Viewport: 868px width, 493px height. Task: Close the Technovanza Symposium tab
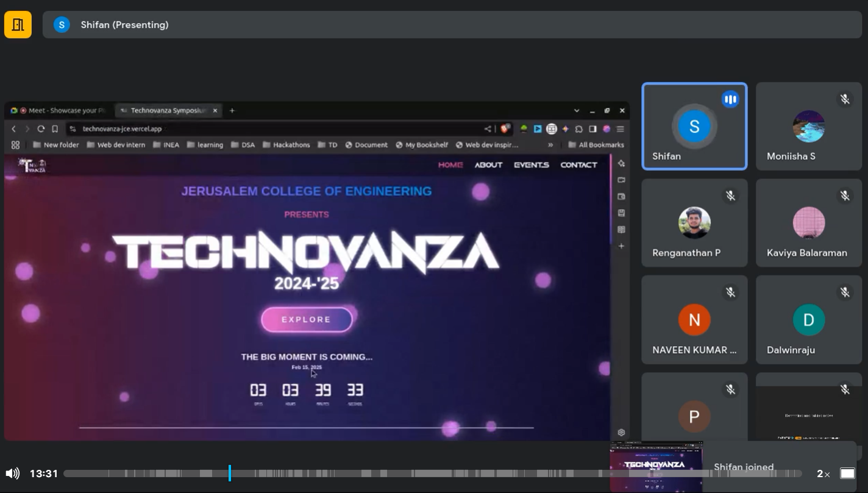pyautogui.click(x=215, y=110)
